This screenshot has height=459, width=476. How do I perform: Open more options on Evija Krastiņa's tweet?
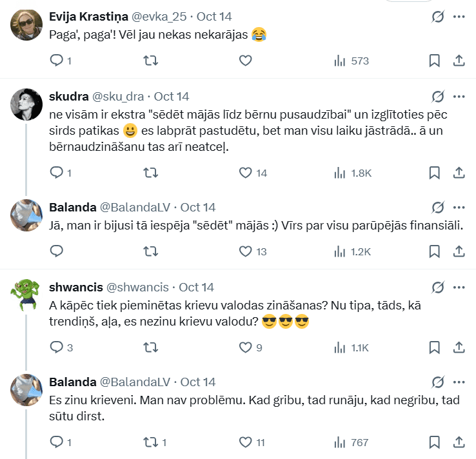459,17
